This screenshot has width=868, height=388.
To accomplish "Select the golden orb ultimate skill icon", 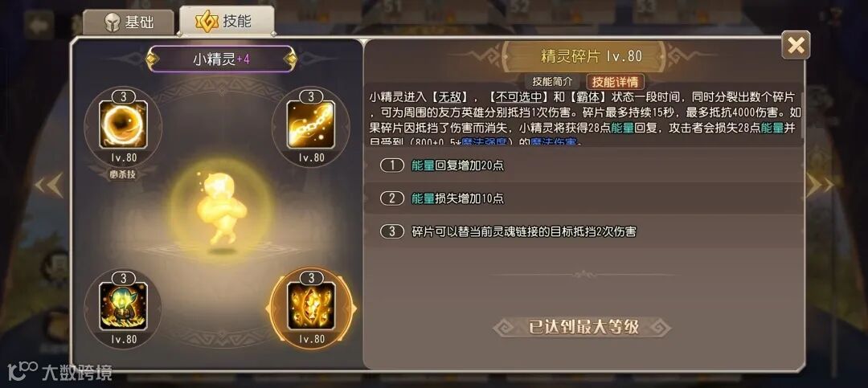I will pyautogui.click(x=123, y=125).
